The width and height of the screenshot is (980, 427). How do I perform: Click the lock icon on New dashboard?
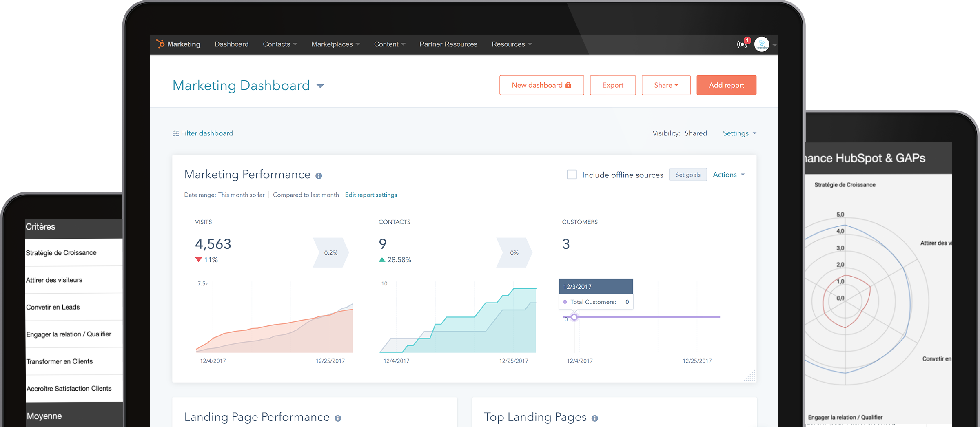pyautogui.click(x=568, y=85)
